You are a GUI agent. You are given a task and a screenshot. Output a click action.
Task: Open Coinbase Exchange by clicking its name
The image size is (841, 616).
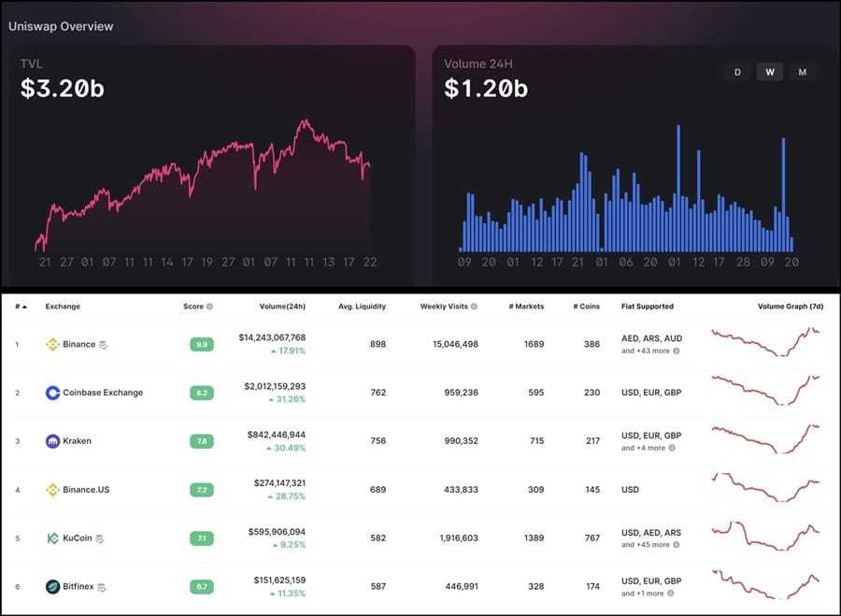tap(103, 393)
